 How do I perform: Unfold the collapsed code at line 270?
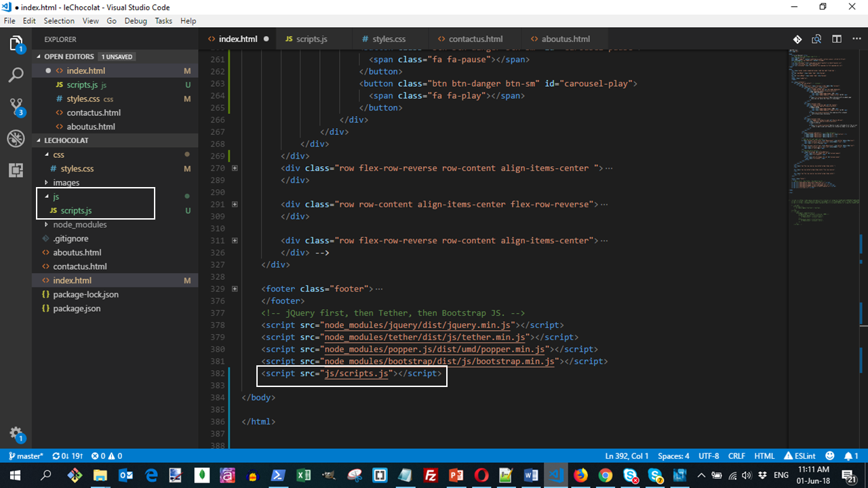click(235, 168)
